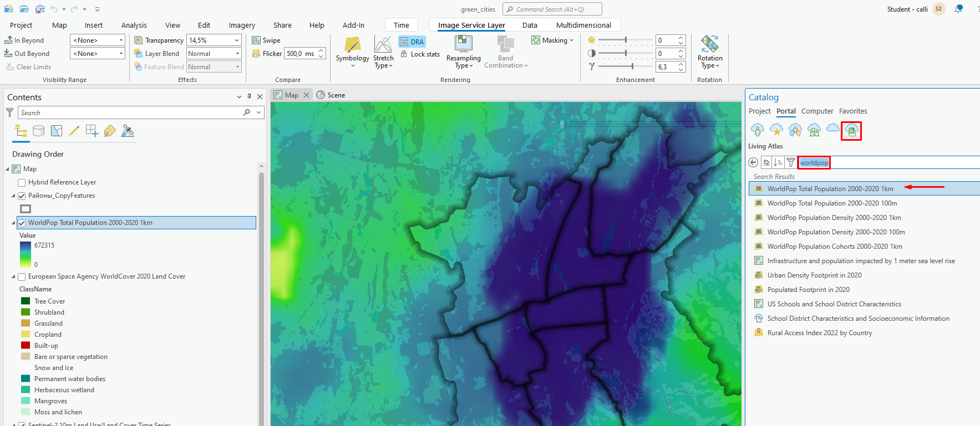Click the Contents search field
This screenshot has width=980, height=426.
[130, 113]
